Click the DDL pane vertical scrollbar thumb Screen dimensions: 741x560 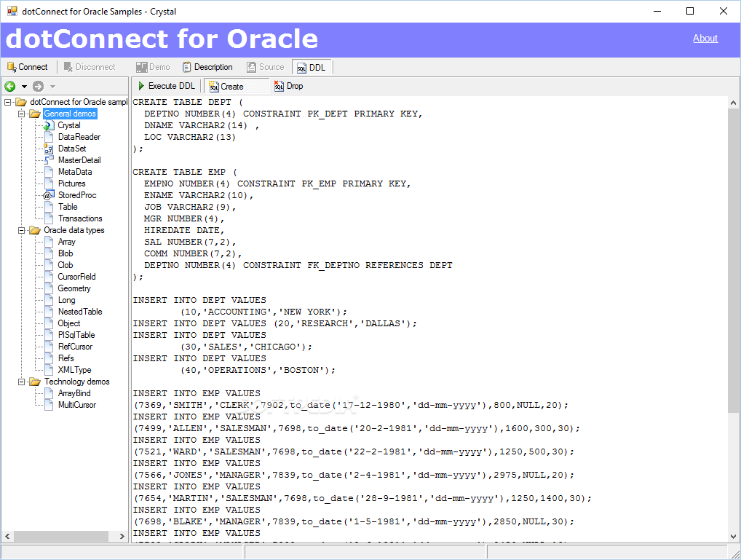click(733, 260)
